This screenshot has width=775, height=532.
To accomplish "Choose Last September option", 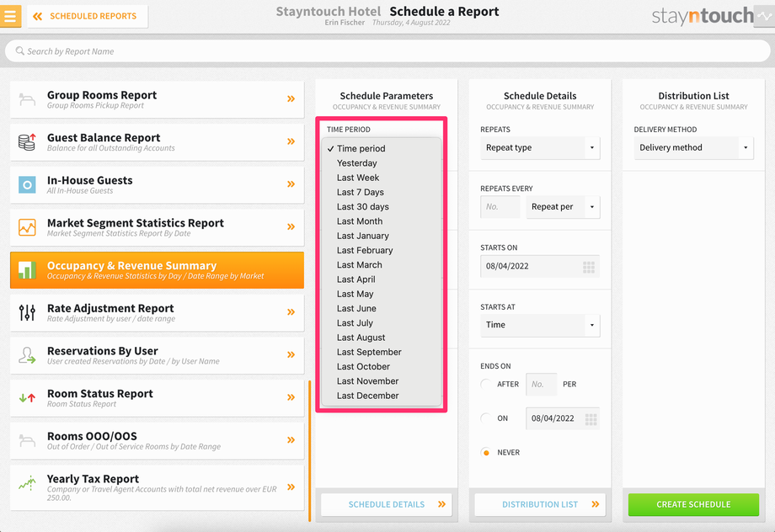I will click(x=381, y=352).
